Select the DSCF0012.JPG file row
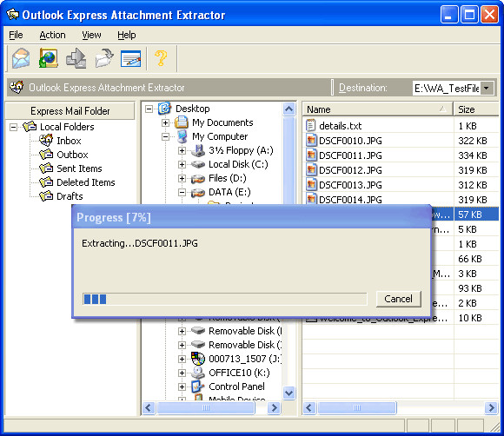 pyautogui.click(x=401, y=170)
